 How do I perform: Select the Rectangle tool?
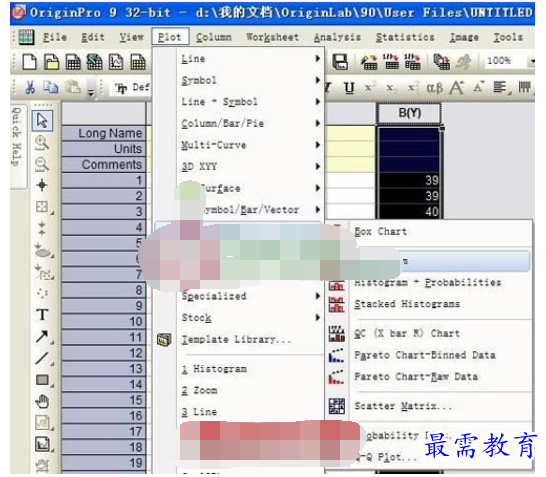[43, 380]
